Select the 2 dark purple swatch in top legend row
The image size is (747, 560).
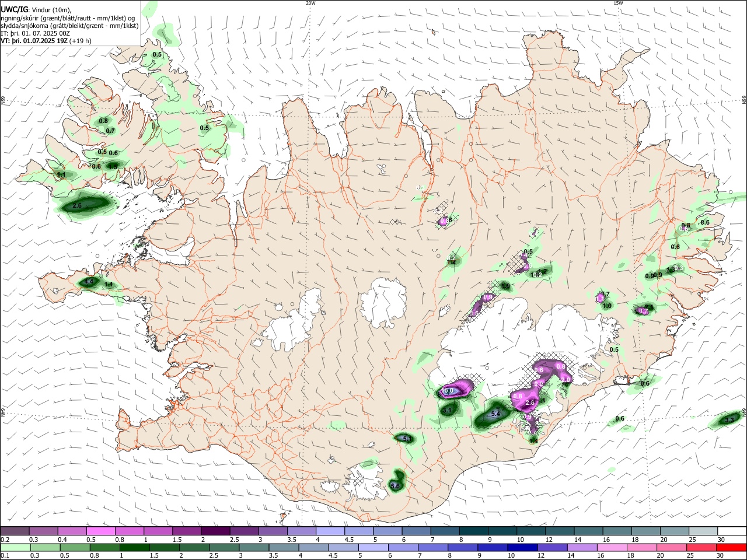click(215, 531)
